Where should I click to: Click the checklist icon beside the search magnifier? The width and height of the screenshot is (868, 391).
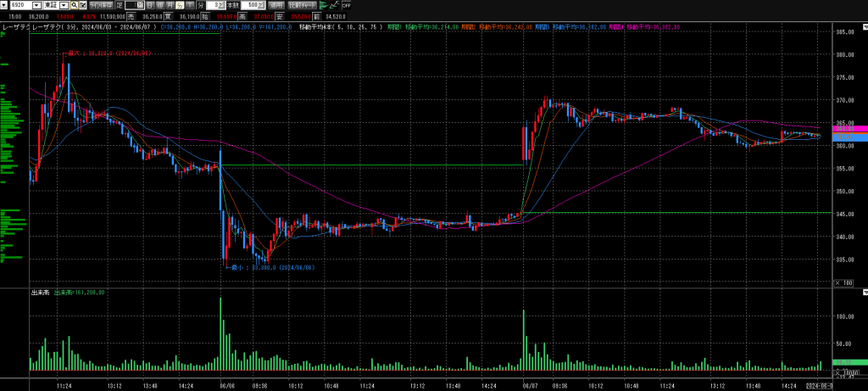(82, 5)
